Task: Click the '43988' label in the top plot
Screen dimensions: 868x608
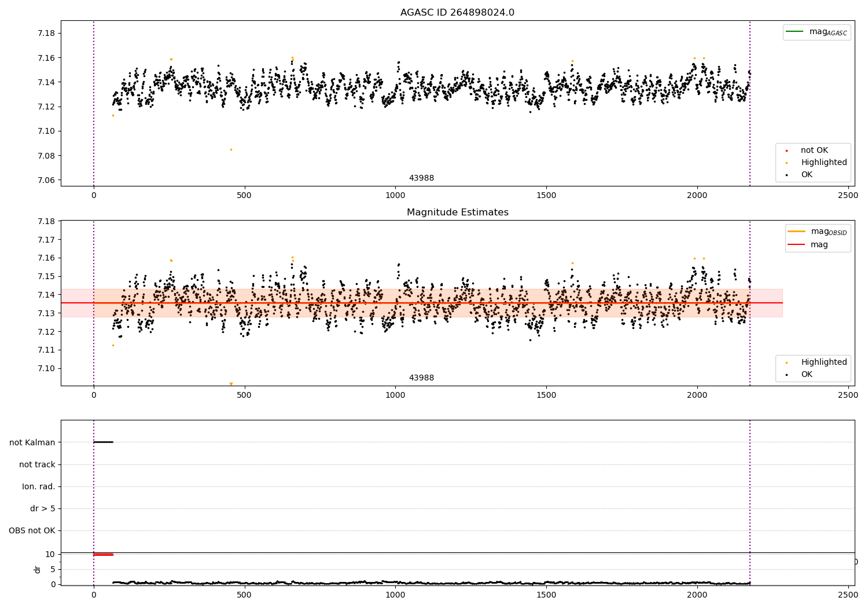Action: pos(421,178)
